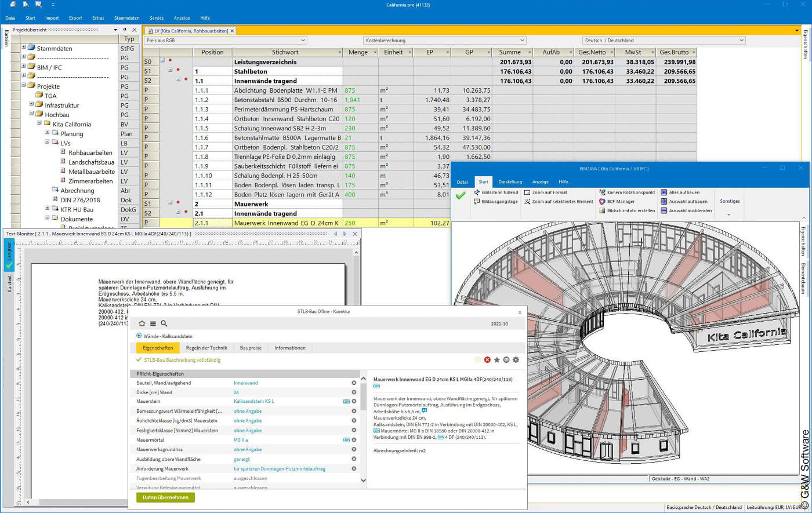
Task: Click Zoom auf selektiertes Element
Action: [x=562, y=201]
